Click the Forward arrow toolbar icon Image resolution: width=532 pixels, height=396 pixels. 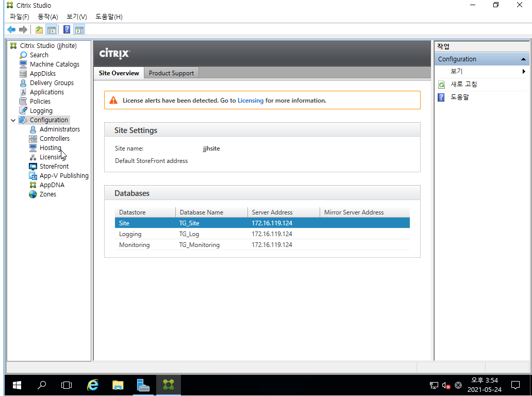tap(23, 30)
